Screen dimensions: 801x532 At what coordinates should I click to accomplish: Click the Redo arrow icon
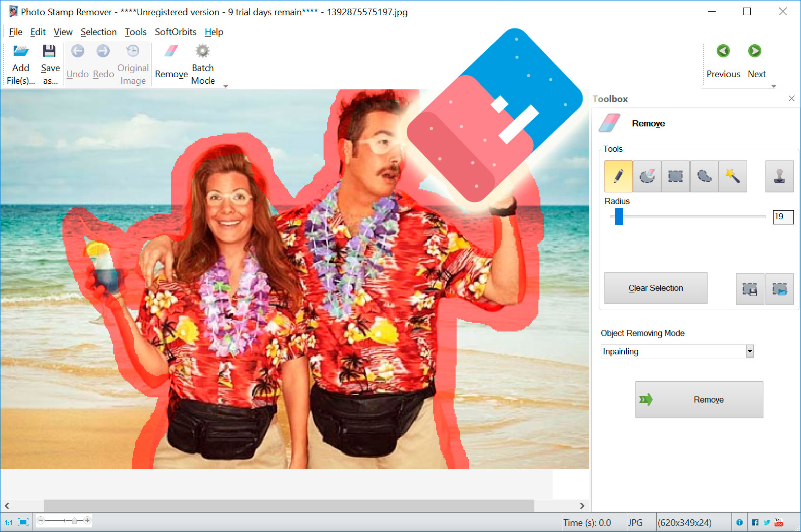pyautogui.click(x=103, y=51)
